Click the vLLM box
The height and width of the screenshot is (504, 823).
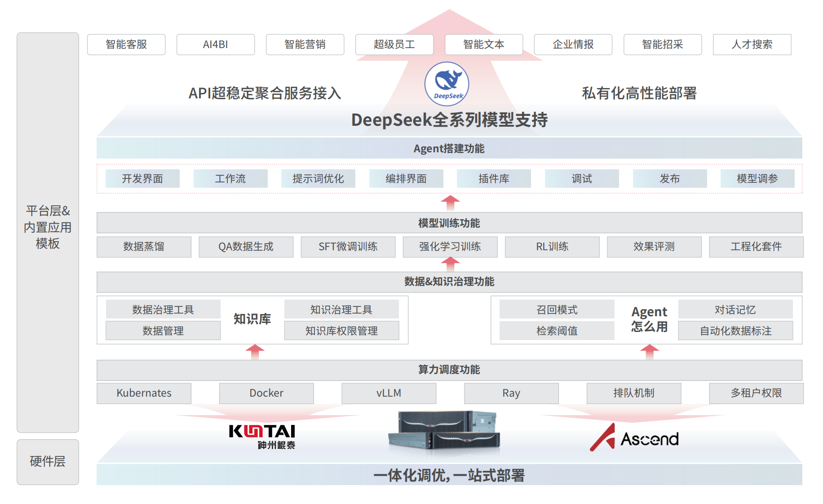click(x=389, y=393)
